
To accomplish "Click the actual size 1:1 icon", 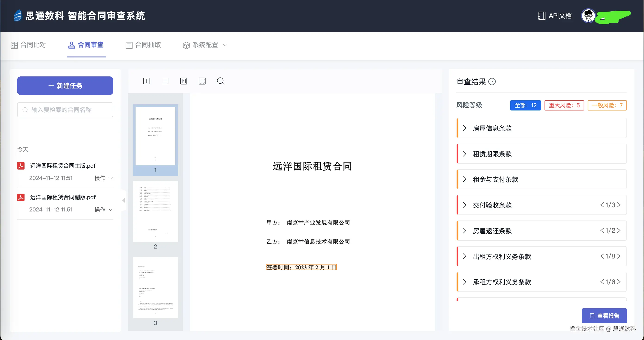I will tap(183, 81).
